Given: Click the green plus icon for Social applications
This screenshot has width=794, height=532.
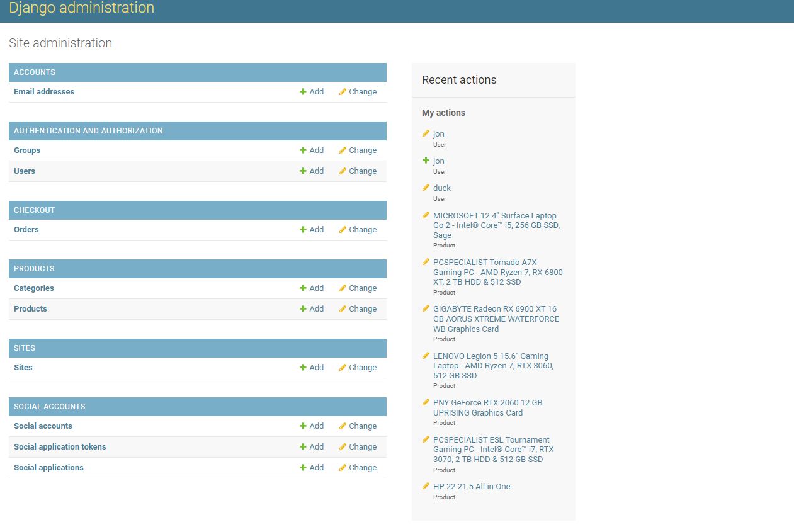Looking at the screenshot, I should point(303,468).
